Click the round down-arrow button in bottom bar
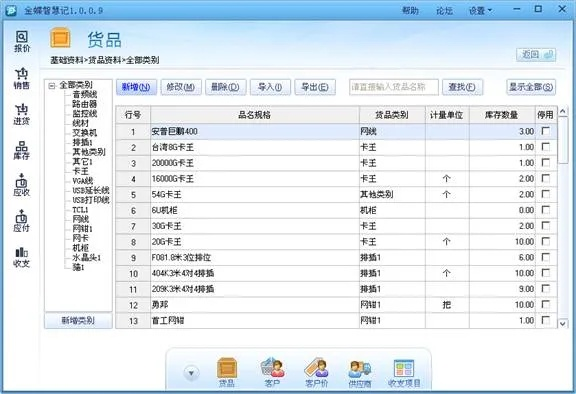The image size is (576, 394). pyautogui.click(x=191, y=373)
